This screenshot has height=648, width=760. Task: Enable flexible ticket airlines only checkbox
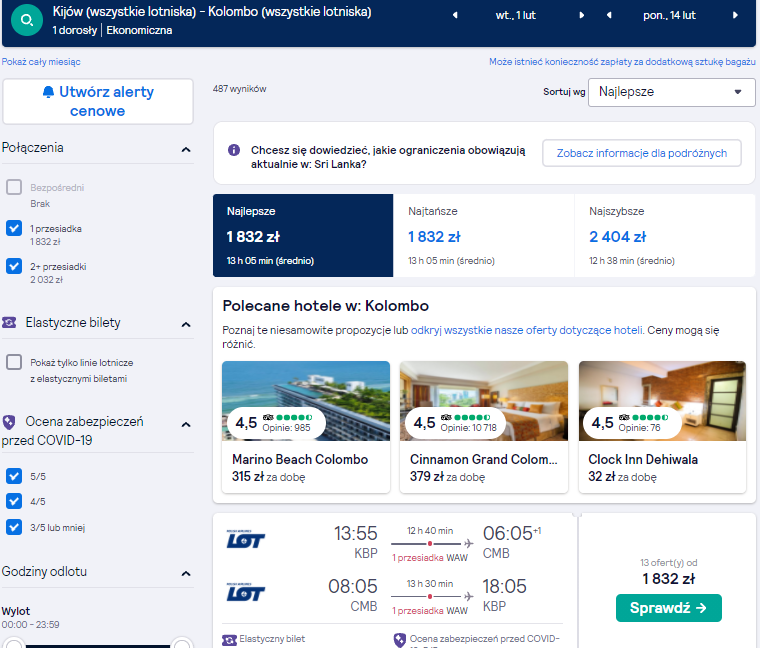pyautogui.click(x=14, y=362)
